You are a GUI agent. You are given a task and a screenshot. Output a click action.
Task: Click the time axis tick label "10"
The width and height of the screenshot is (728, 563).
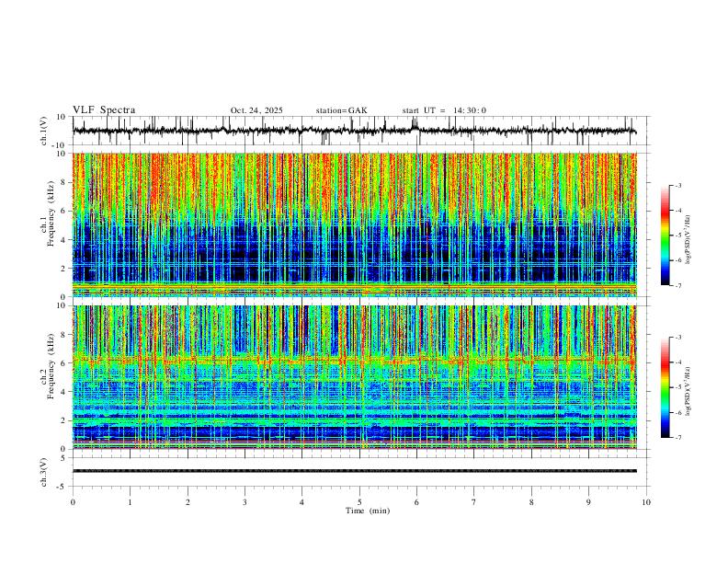coord(646,502)
